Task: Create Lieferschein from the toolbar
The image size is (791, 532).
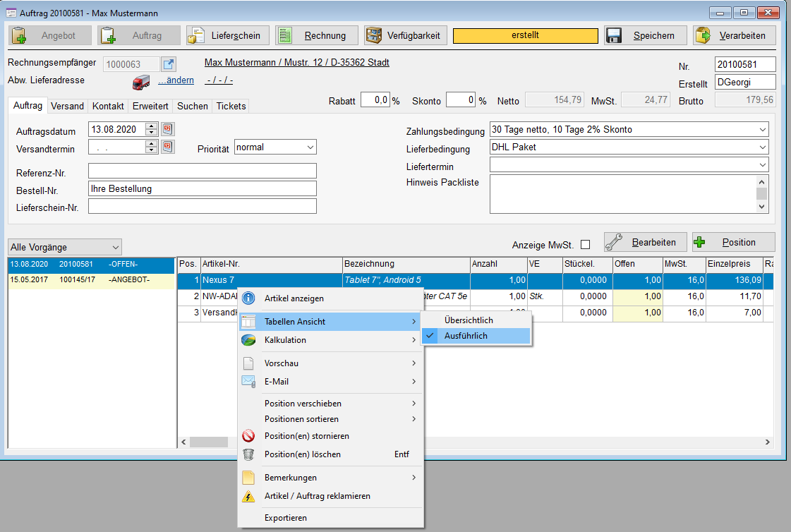Action: (x=227, y=35)
